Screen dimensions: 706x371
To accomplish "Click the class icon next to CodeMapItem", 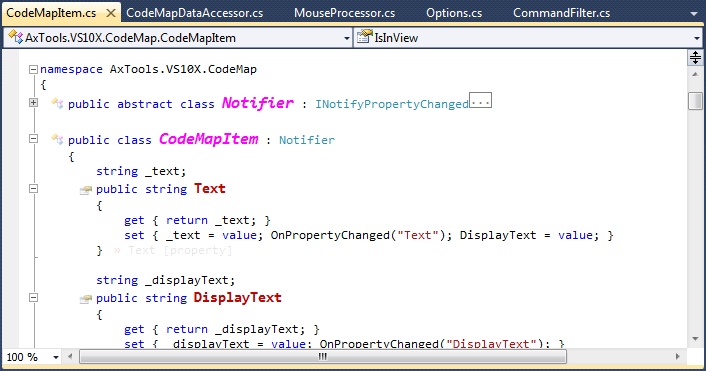I will pos(57,139).
